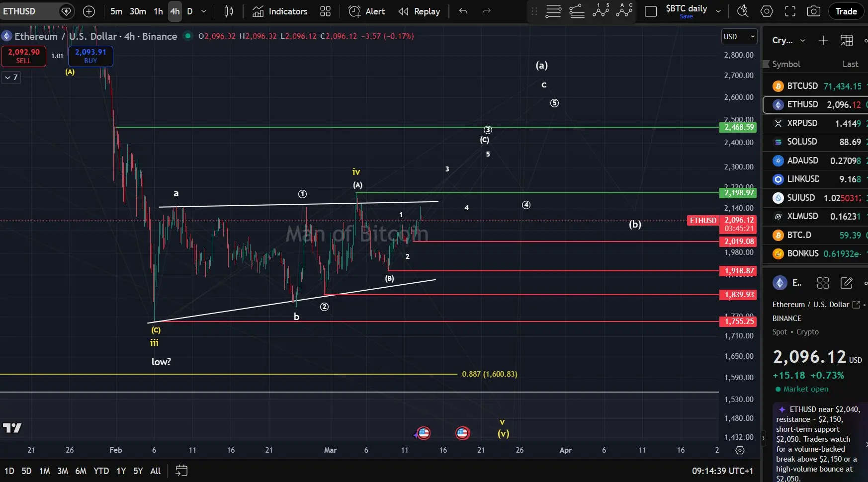Select XRPUSD in the watchlist
868x482 pixels.
coord(816,123)
